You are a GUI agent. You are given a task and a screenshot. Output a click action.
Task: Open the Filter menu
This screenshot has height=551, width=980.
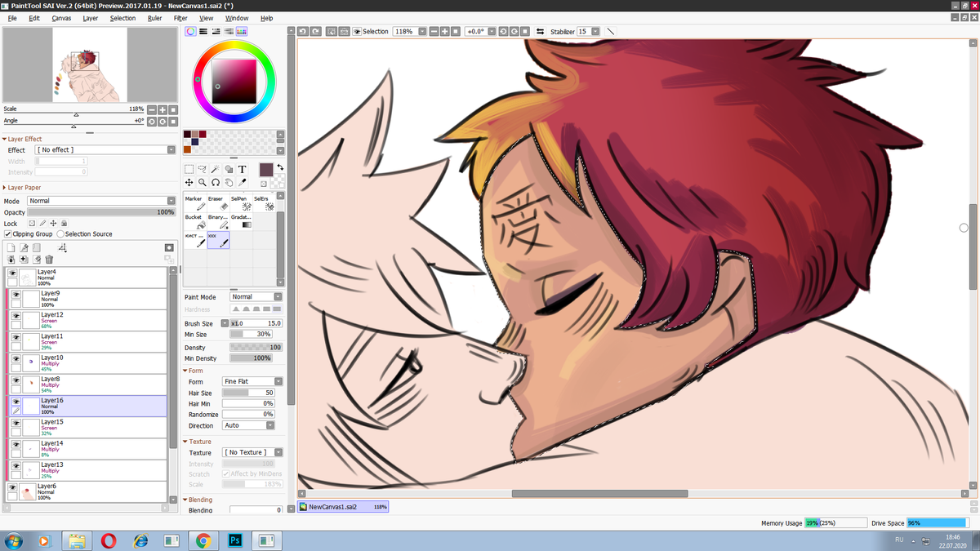pos(180,18)
